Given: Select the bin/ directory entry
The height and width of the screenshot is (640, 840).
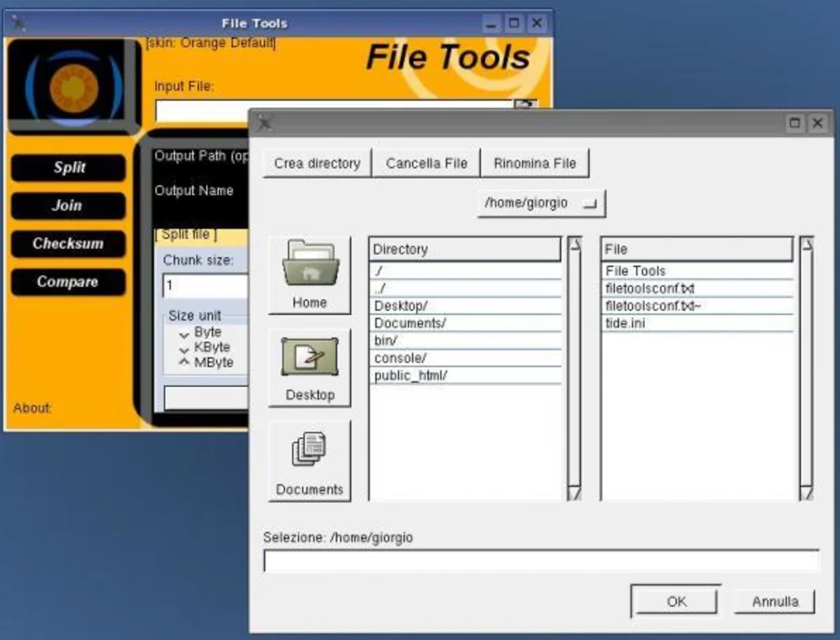Looking at the screenshot, I should [465, 341].
